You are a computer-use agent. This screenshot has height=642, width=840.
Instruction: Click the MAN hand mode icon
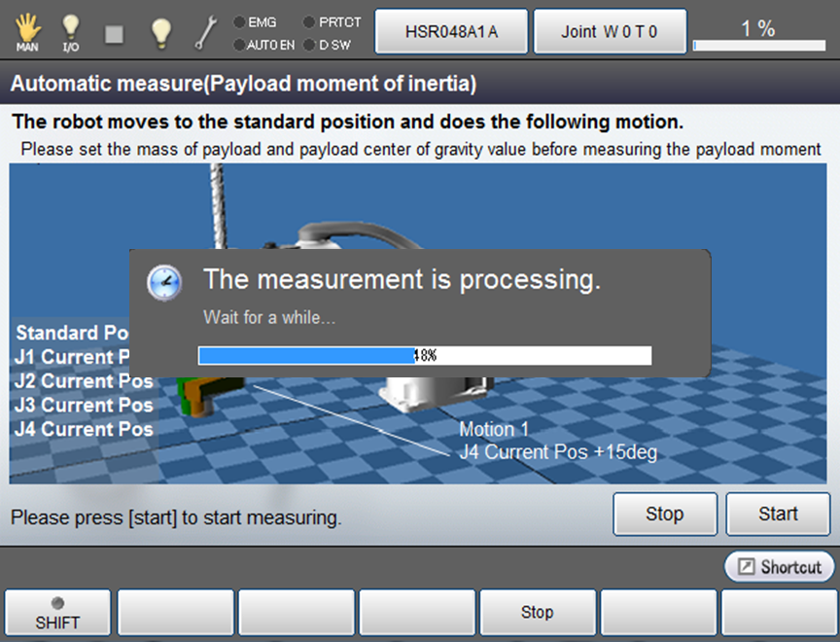click(27, 32)
